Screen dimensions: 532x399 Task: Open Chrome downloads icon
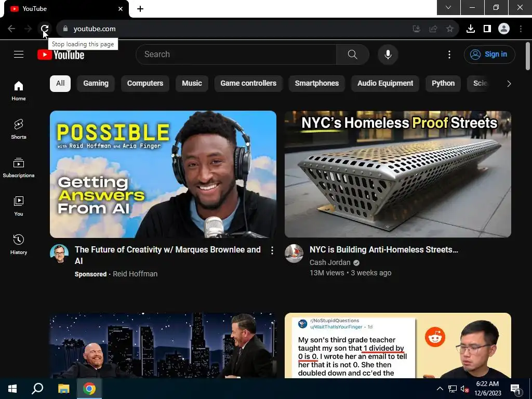(471, 29)
